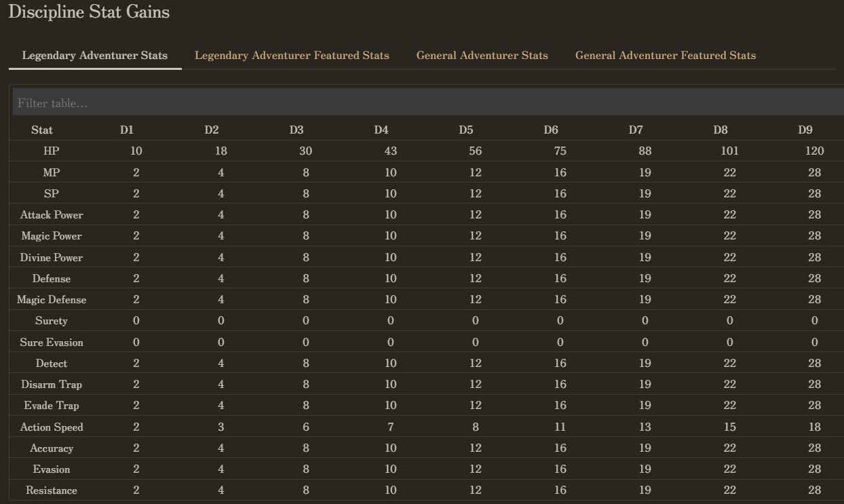Select the General Adventurer Stats tab
This screenshot has width=844, height=504.
482,56
